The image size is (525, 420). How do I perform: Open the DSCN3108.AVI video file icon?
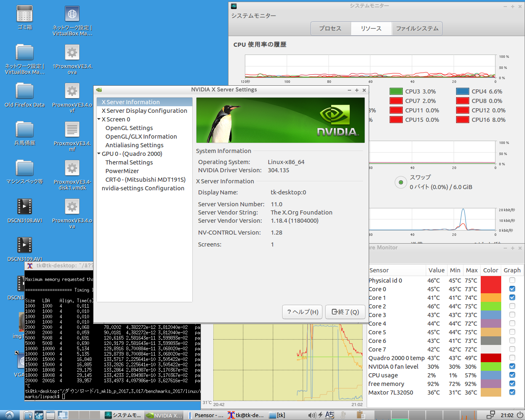coord(25,207)
